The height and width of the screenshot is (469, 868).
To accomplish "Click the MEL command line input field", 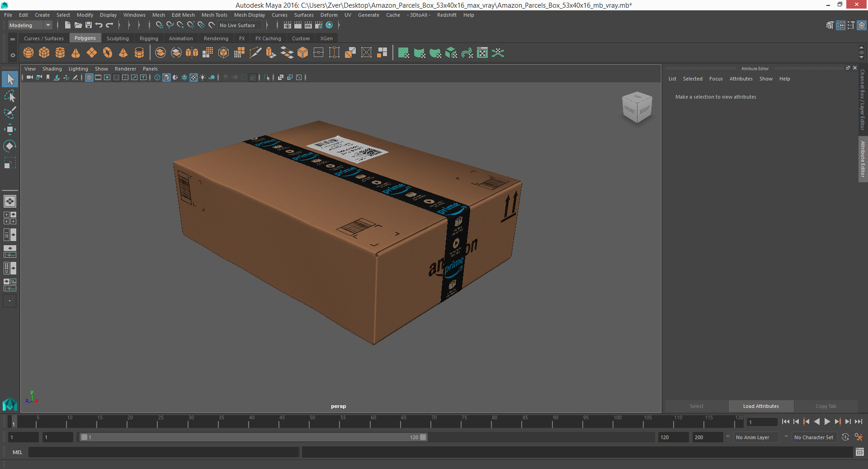I will (x=164, y=452).
